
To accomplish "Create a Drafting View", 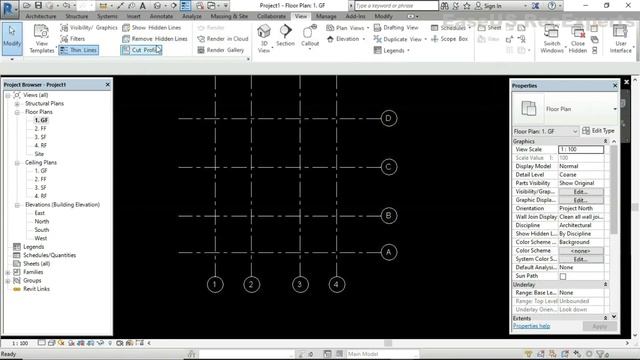I will pyautogui.click(x=396, y=28).
